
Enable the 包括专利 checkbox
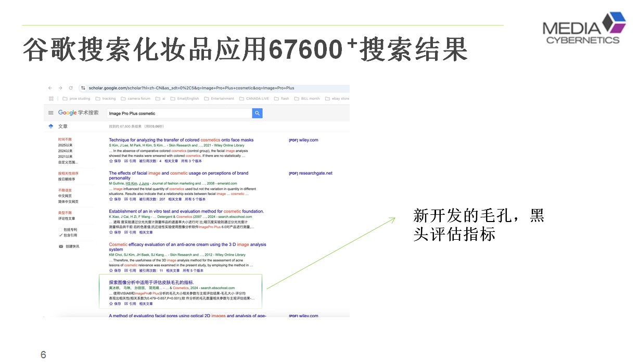tap(60, 229)
